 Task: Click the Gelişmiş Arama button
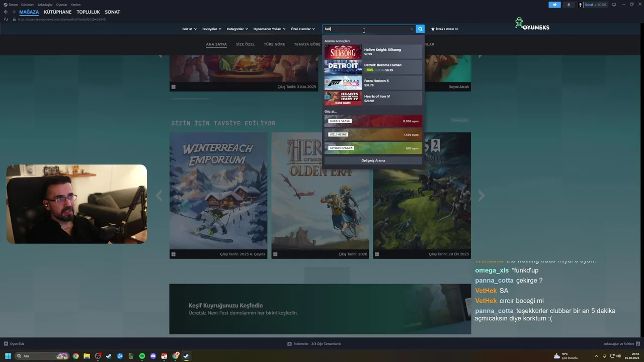[373, 161]
